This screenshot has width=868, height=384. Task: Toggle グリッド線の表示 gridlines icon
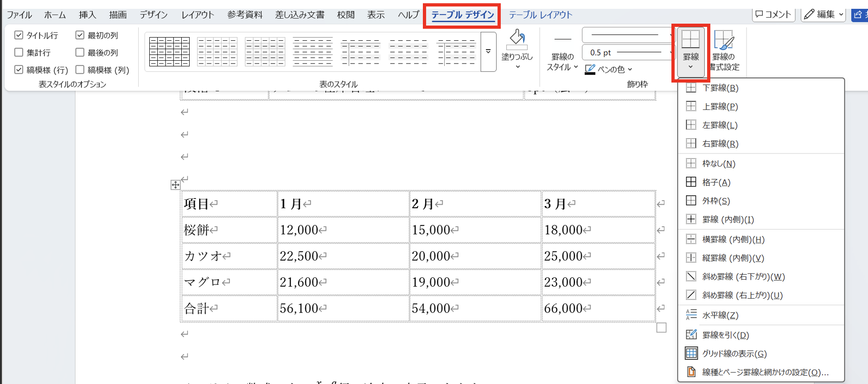coord(691,353)
